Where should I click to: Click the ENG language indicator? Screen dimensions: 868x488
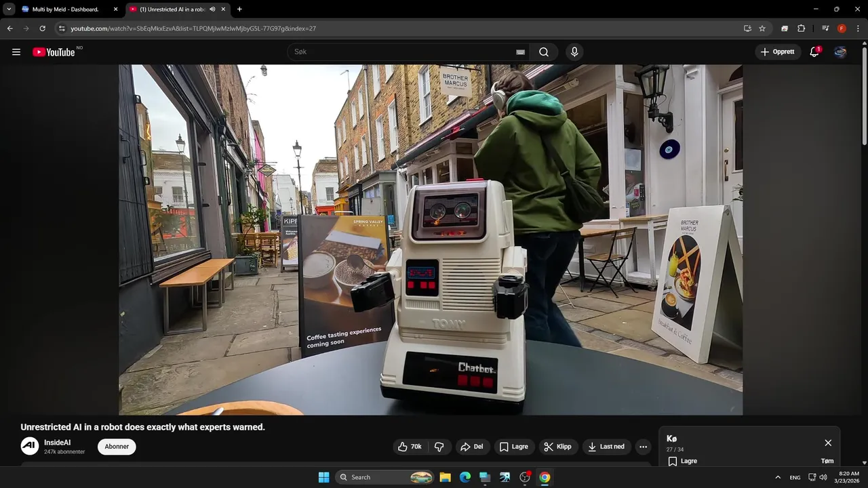coord(795,477)
